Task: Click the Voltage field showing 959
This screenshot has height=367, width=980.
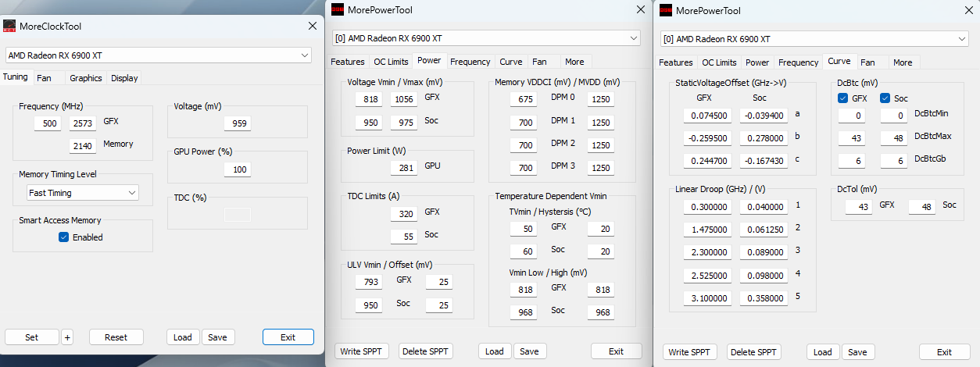Action: (x=238, y=123)
